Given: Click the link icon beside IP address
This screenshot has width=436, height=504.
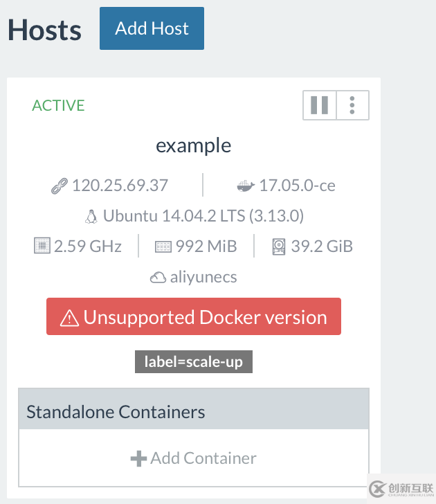Looking at the screenshot, I should [60, 186].
